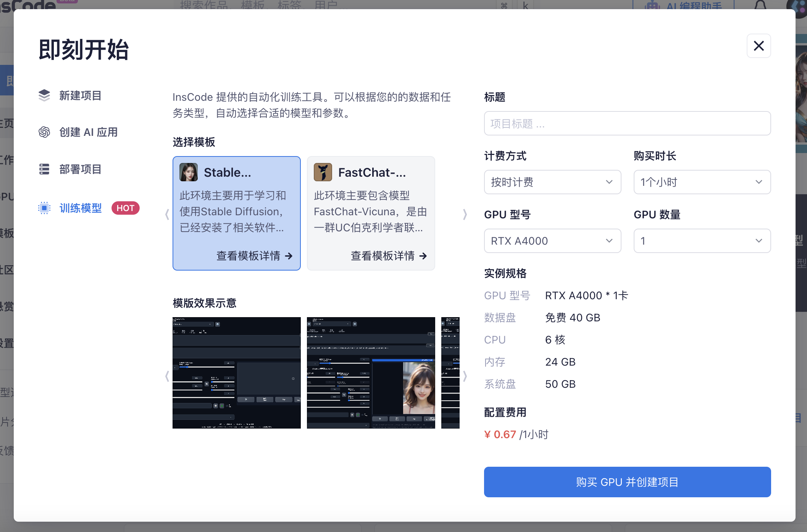Click the 免费 40 GB data disk value
Viewport: 807px width, 532px height.
573,318
